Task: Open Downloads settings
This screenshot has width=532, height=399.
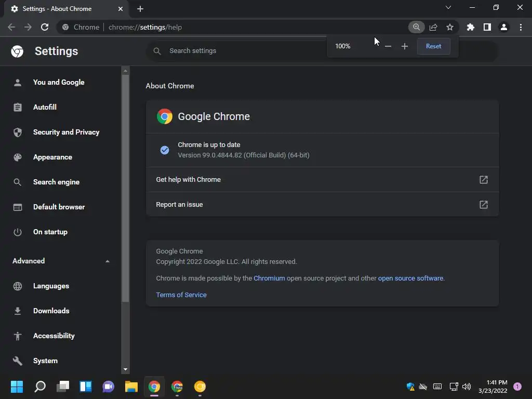Action: click(x=51, y=311)
